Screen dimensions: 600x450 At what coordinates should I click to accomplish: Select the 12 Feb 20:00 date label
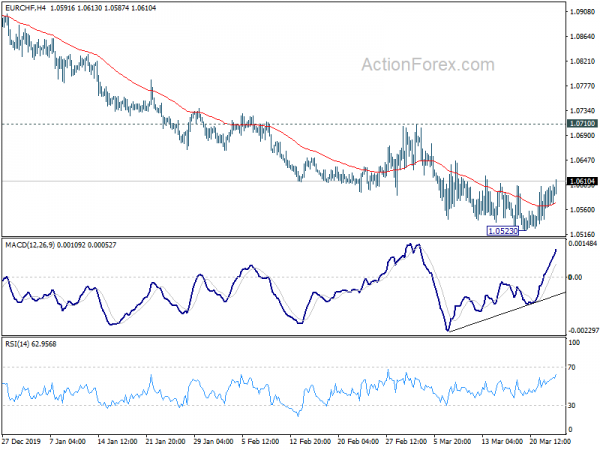[x=310, y=441]
